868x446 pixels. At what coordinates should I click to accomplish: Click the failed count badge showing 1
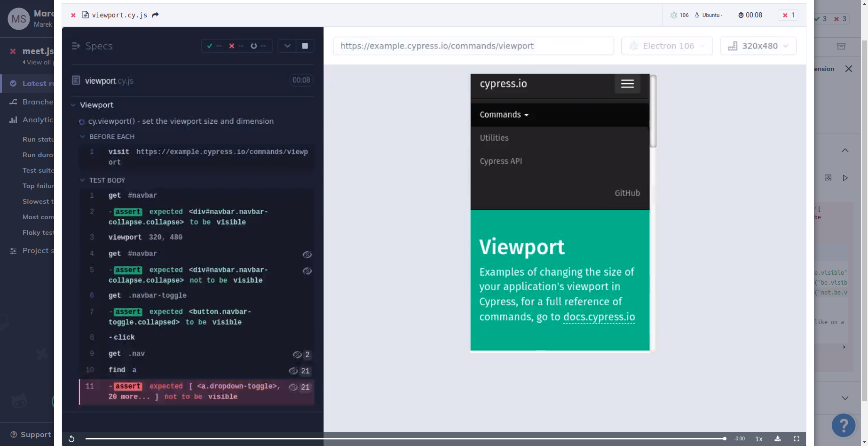pyautogui.click(x=789, y=15)
